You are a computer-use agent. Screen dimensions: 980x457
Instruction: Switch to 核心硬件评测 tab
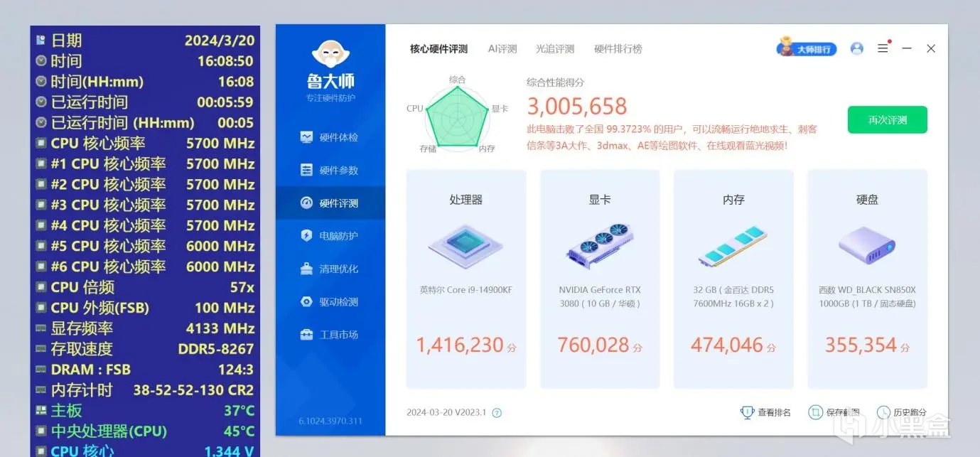tap(438, 49)
